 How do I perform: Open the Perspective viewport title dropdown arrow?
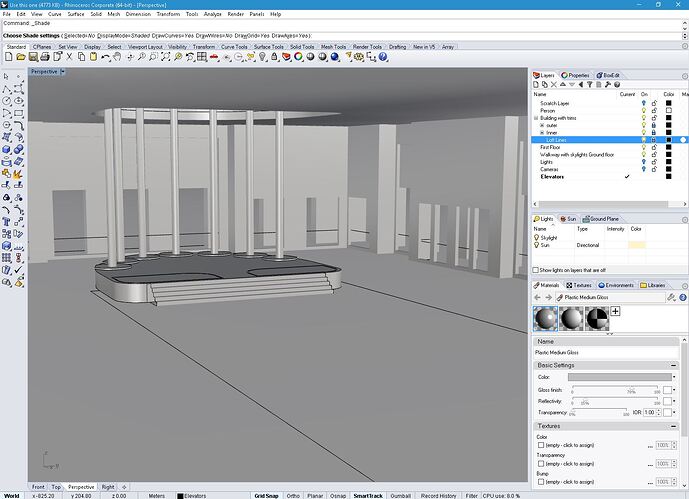[62, 71]
